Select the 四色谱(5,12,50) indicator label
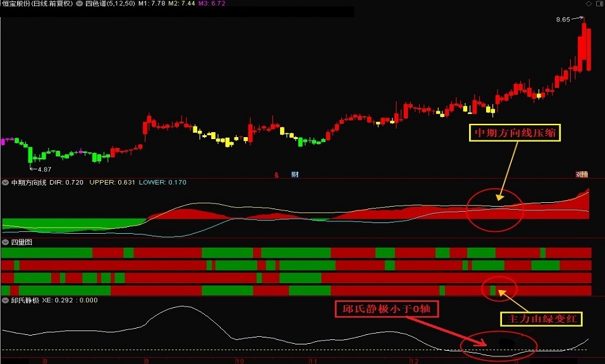 click(109, 4)
